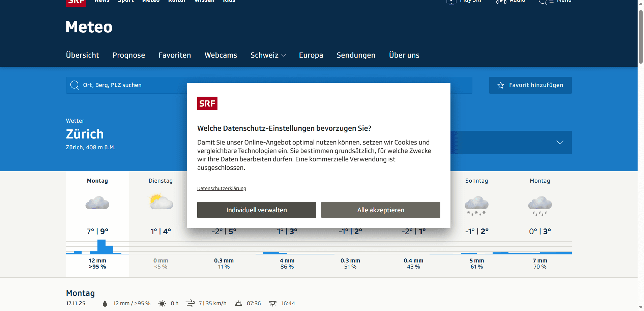Click the Meteo page title
644x311 pixels.
coord(89,27)
